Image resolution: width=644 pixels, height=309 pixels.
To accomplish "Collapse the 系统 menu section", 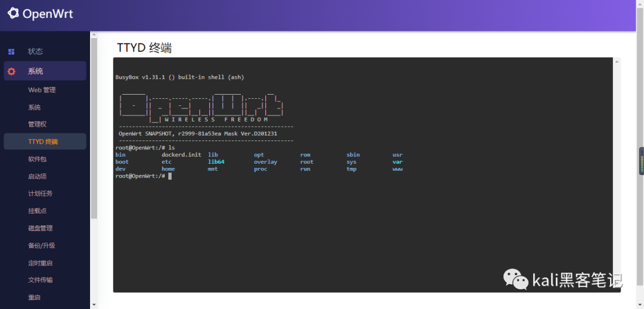I will (x=45, y=71).
